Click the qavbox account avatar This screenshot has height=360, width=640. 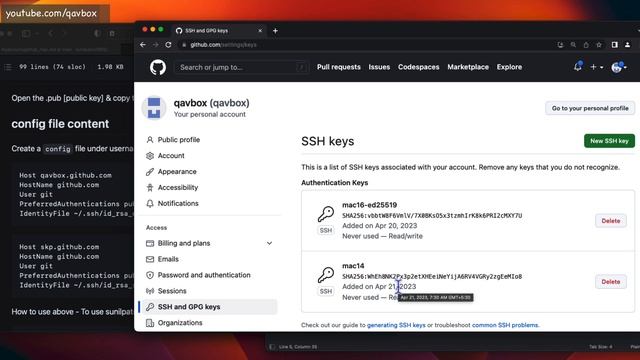[154, 108]
